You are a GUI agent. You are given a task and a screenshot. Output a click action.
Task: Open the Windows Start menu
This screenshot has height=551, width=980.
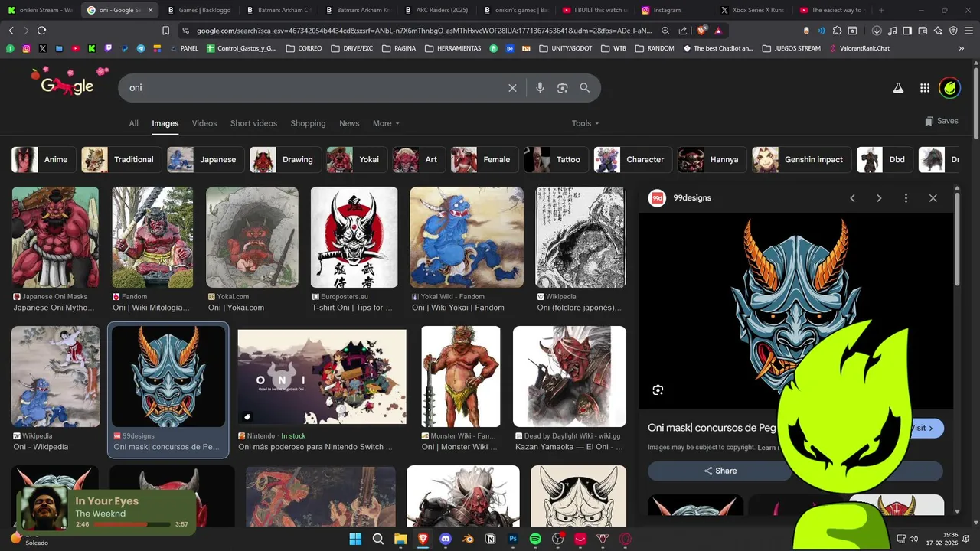point(355,539)
